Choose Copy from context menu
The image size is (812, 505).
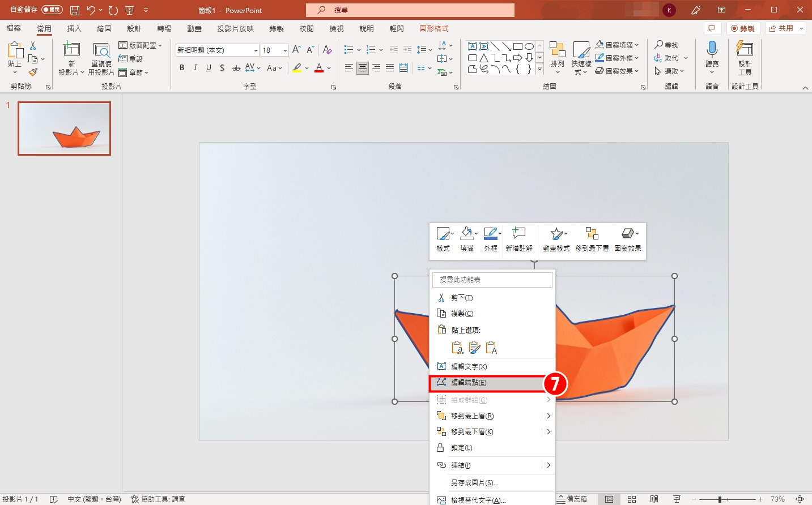click(x=492, y=314)
